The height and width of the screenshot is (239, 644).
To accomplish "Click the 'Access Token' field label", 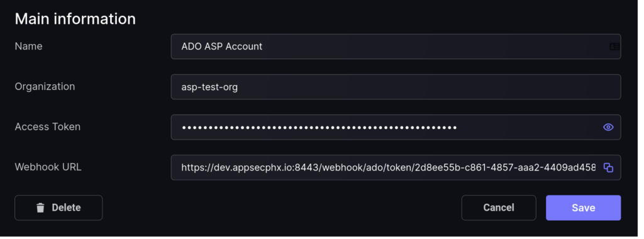I will (x=48, y=126).
